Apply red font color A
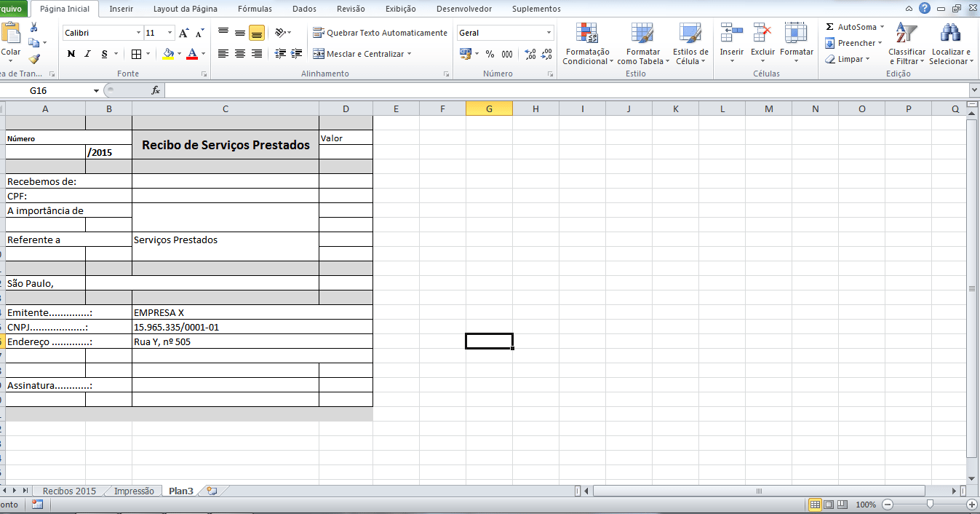Viewport: 980px width, 514px height. click(x=192, y=54)
